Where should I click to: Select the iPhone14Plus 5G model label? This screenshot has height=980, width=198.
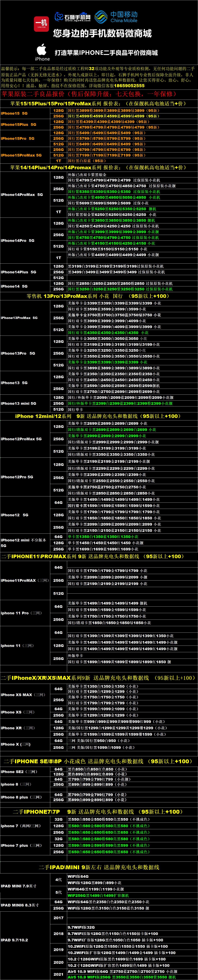coord(19,272)
